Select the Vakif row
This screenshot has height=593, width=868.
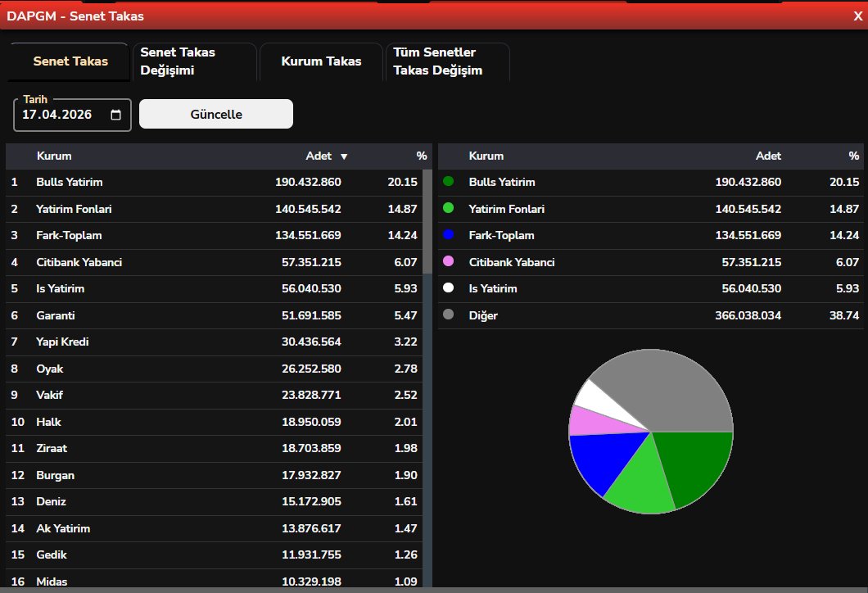click(x=214, y=395)
